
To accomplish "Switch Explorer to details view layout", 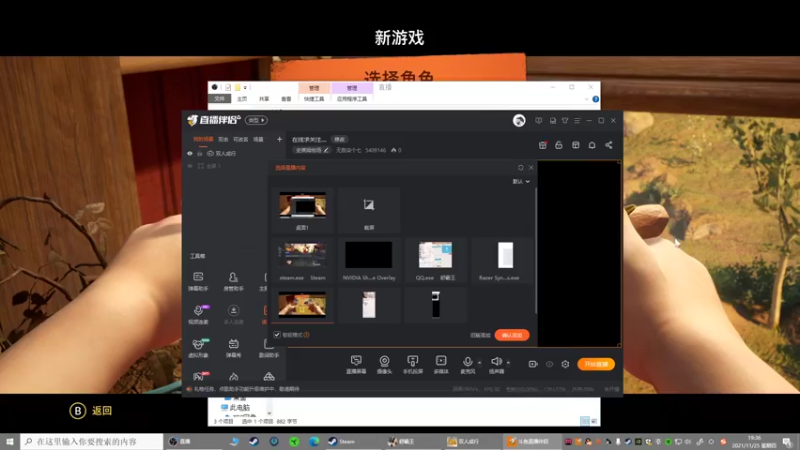I will 584,421.
